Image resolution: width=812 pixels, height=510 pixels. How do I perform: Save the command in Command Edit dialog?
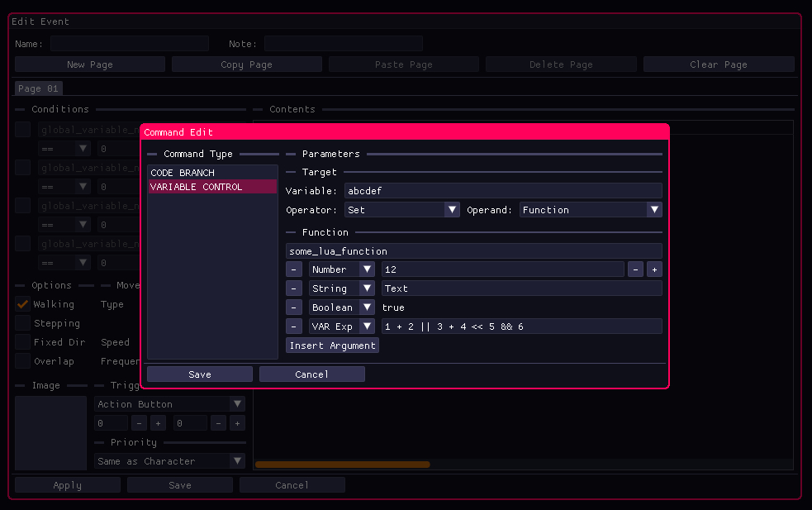200,374
